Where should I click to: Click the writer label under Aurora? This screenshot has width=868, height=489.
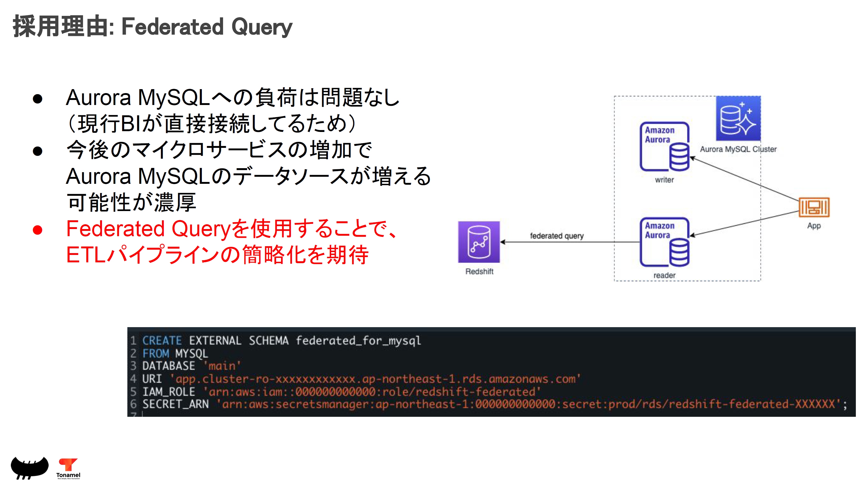(x=664, y=180)
